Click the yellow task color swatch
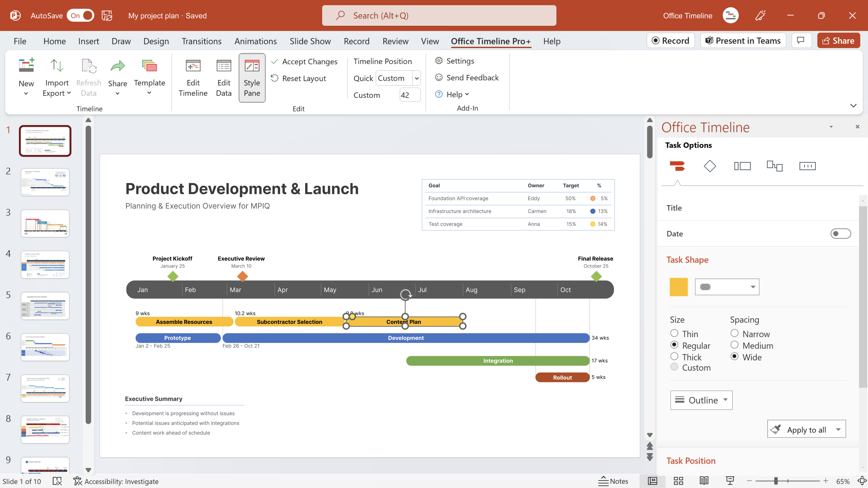 (678, 287)
